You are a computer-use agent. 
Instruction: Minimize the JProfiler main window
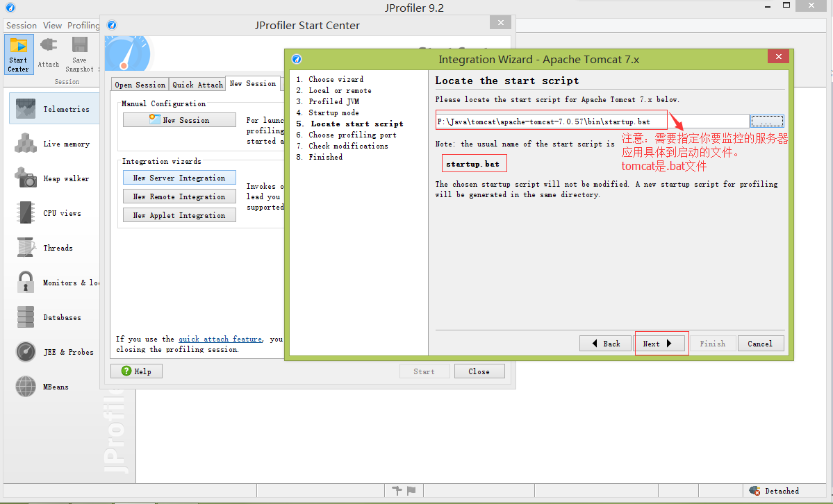768,6
